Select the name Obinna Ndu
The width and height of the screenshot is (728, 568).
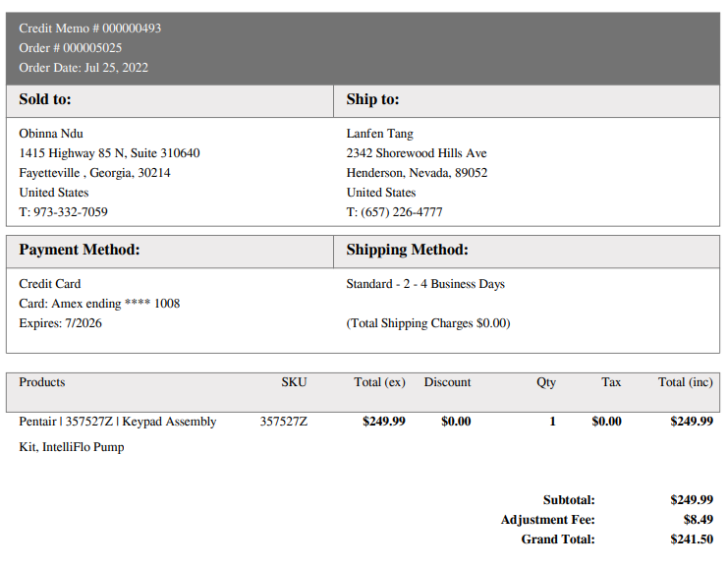(x=51, y=134)
